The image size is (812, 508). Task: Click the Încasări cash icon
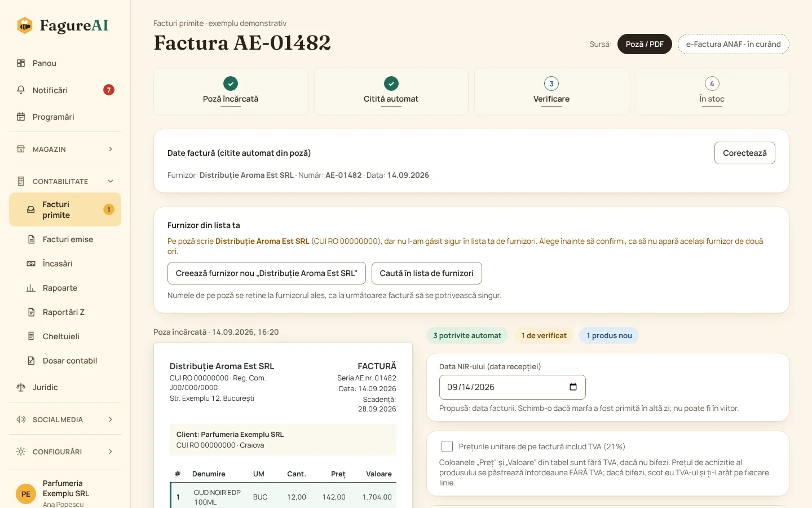[x=31, y=264]
